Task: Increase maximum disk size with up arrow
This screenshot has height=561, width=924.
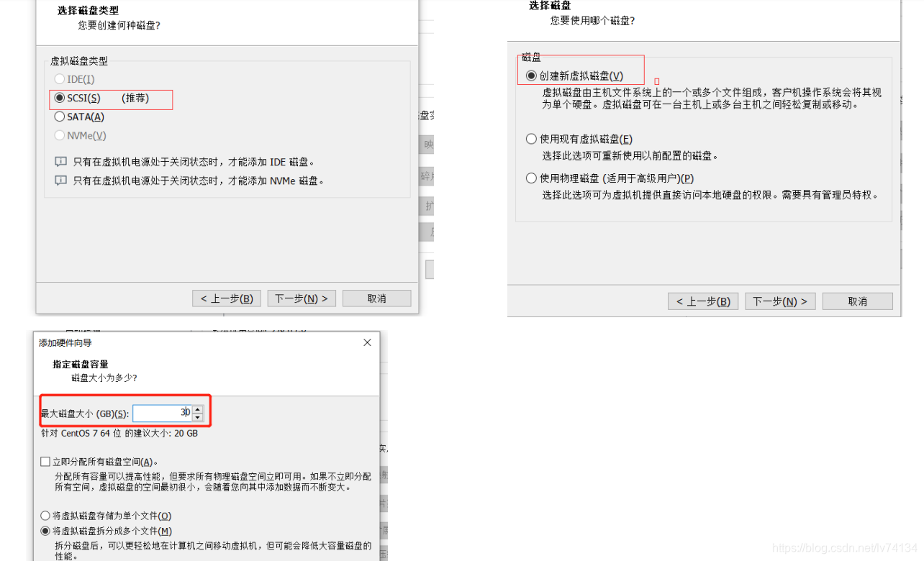Action: [198, 409]
